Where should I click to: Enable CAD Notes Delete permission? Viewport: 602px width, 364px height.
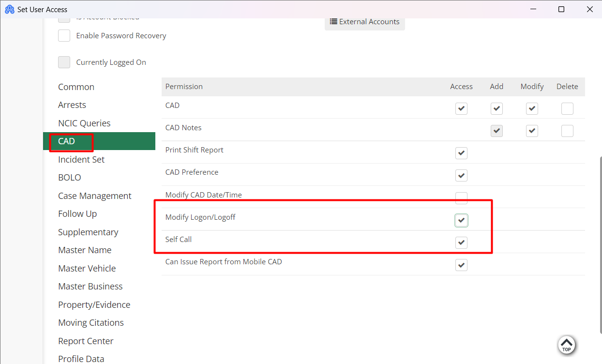click(567, 131)
